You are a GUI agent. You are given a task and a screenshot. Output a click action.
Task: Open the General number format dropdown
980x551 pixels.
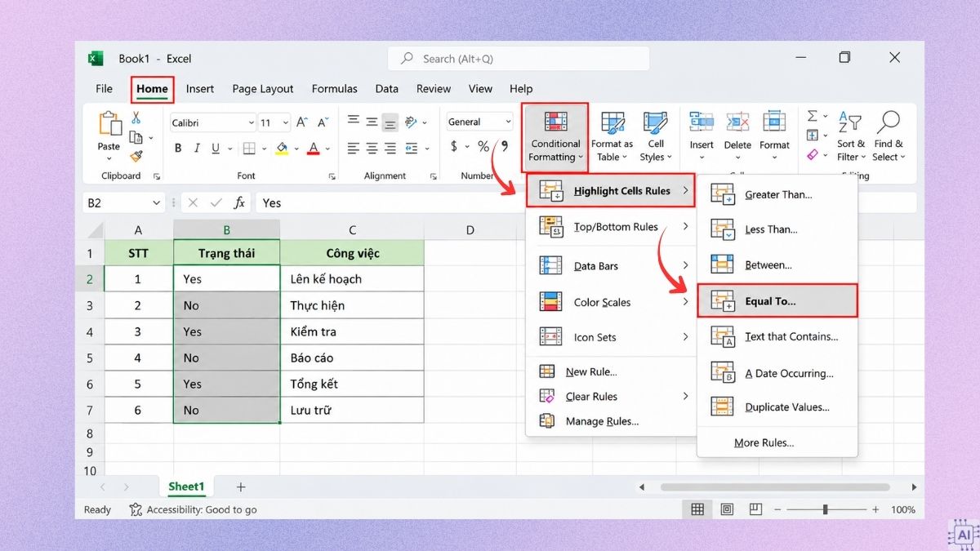pos(508,122)
